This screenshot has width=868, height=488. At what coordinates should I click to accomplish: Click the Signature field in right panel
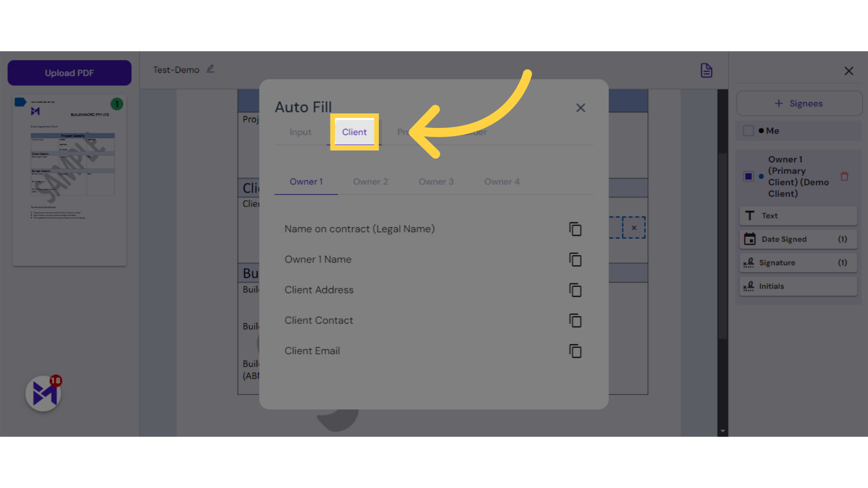797,262
